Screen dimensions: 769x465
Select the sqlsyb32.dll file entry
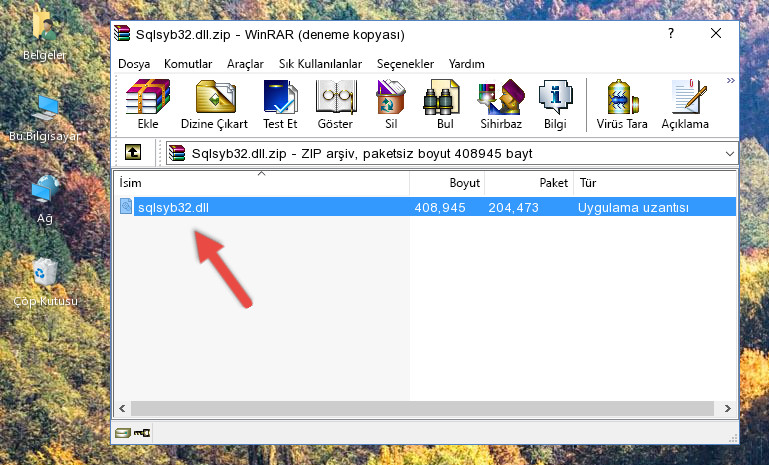[x=425, y=207]
